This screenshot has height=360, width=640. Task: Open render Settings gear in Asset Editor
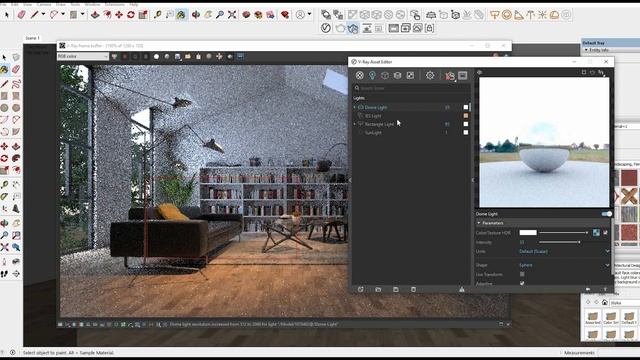430,75
